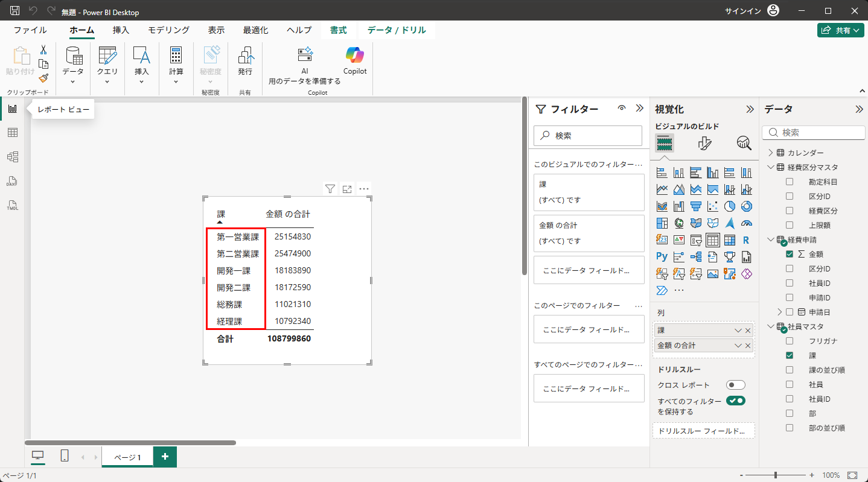Select the pie chart visual
The width and height of the screenshot is (868, 482).
(729, 206)
